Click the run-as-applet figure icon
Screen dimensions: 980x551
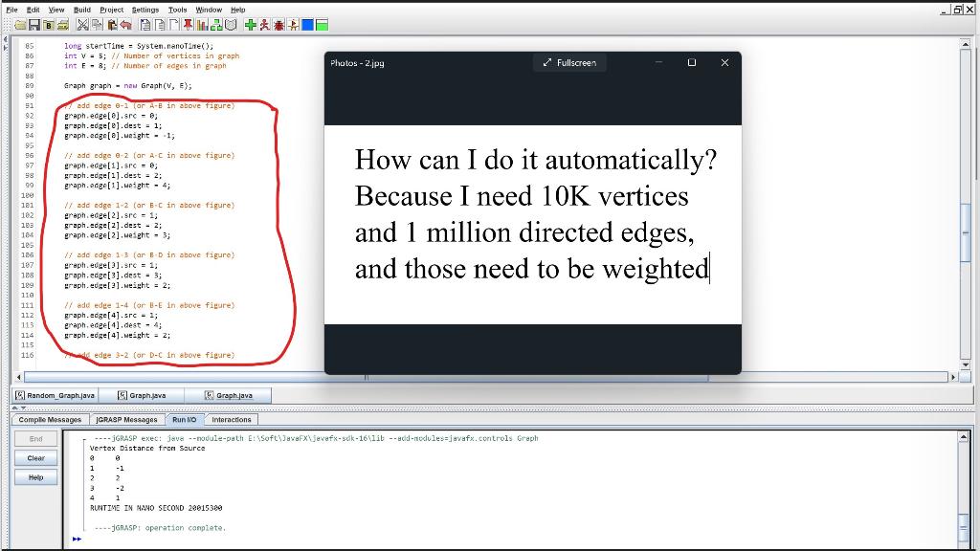[293, 25]
